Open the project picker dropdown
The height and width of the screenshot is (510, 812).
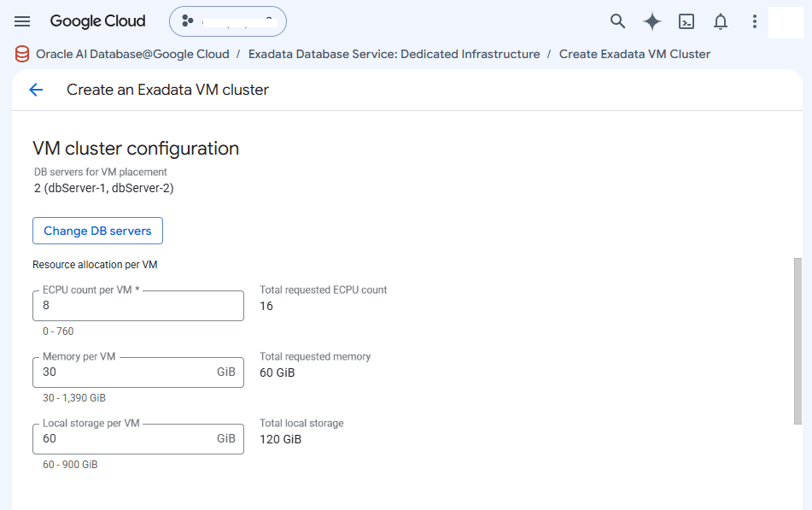[x=228, y=21]
